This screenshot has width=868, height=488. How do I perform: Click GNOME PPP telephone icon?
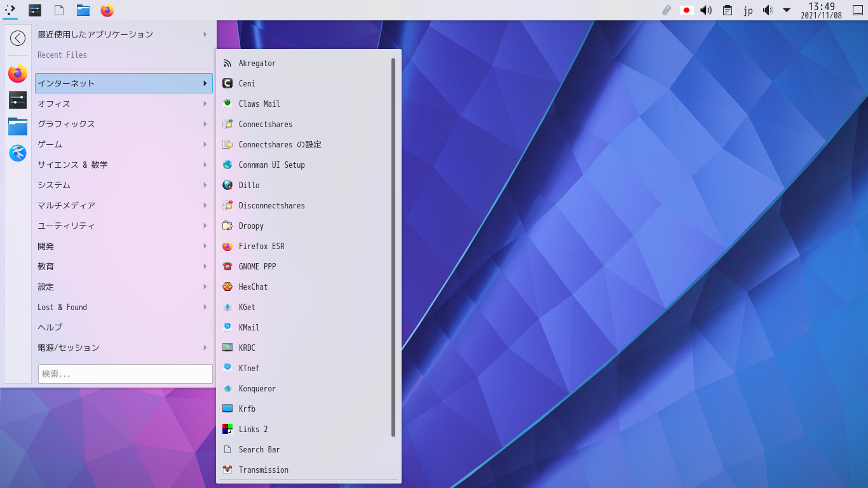[227, 266]
